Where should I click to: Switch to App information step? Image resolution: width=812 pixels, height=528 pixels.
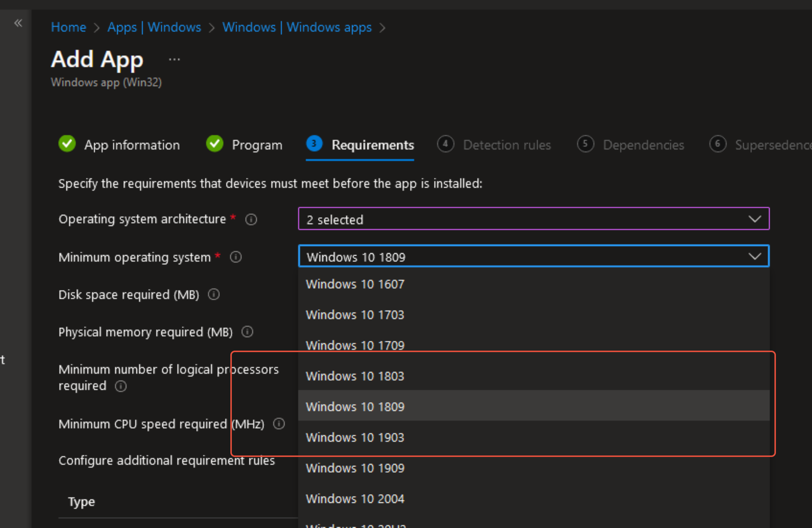tap(132, 145)
